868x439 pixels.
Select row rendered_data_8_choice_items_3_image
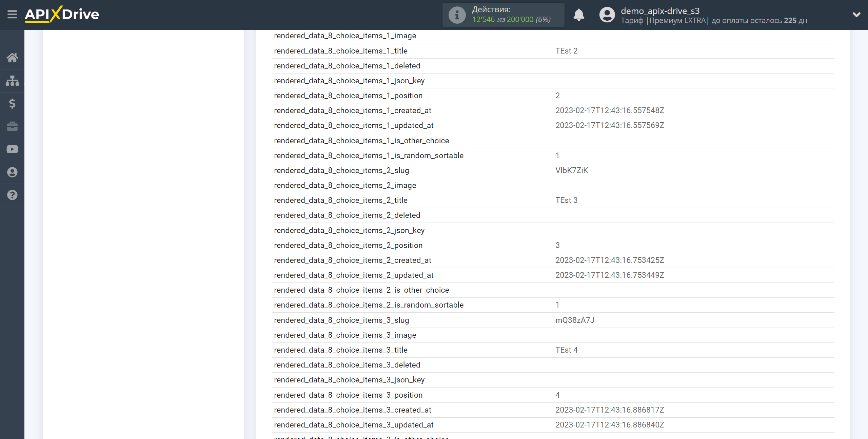[553, 335]
